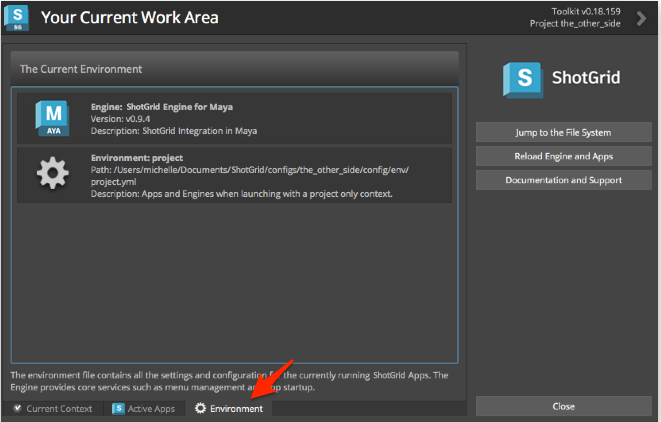Open Documentation and Support

pos(564,180)
